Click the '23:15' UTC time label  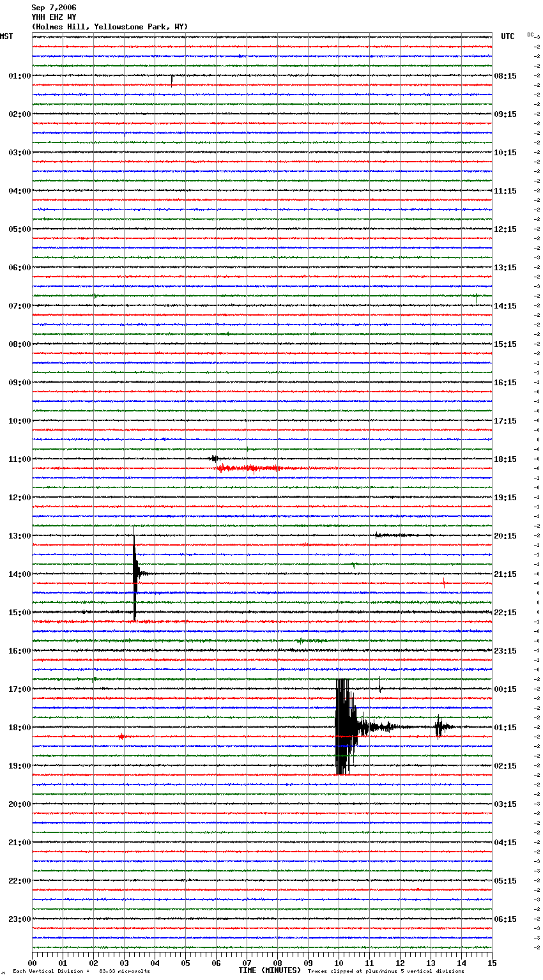click(x=505, y=651)
